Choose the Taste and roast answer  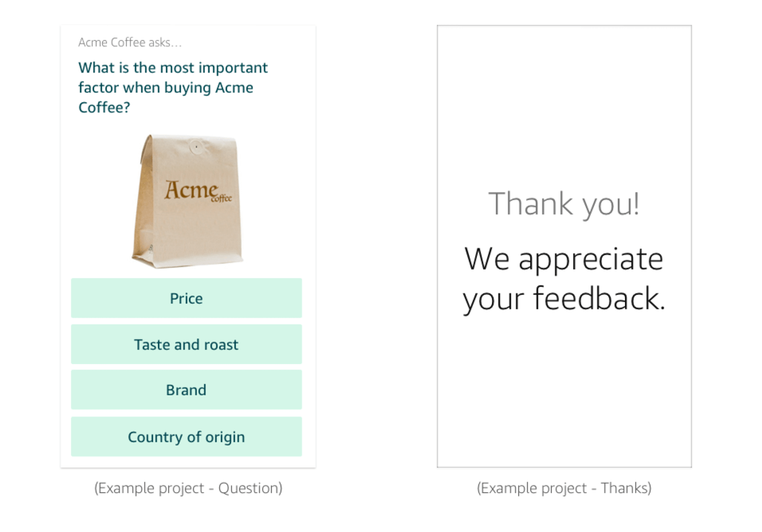coord(186,344)
